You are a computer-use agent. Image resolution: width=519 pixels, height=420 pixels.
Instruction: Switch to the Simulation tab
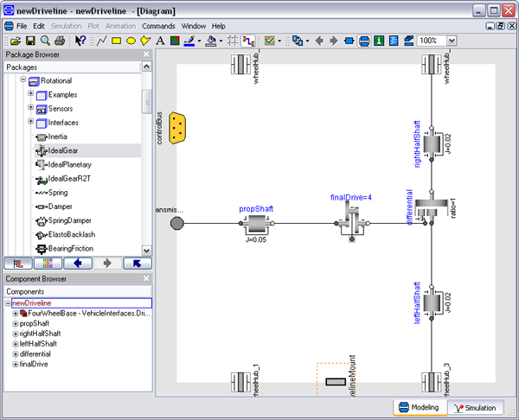tap(477, 408)
